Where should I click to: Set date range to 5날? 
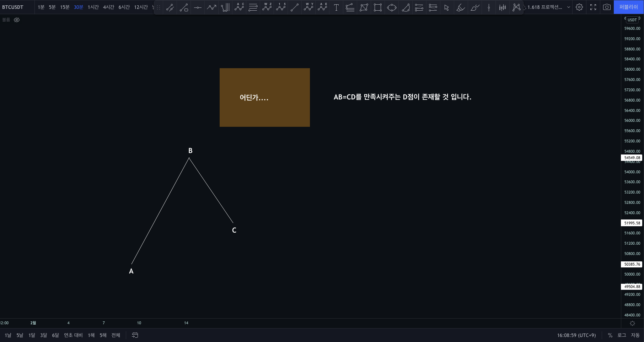(20, 335)
